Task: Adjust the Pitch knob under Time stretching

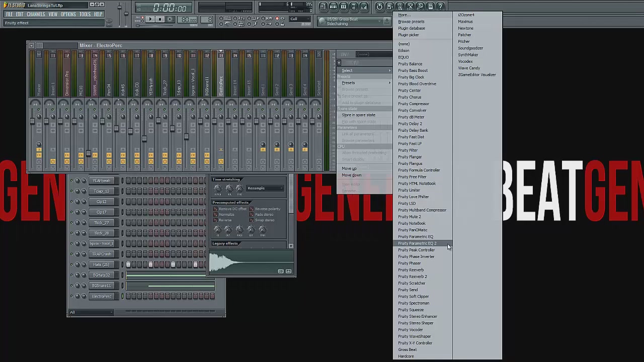Action: tap(217, 188)
